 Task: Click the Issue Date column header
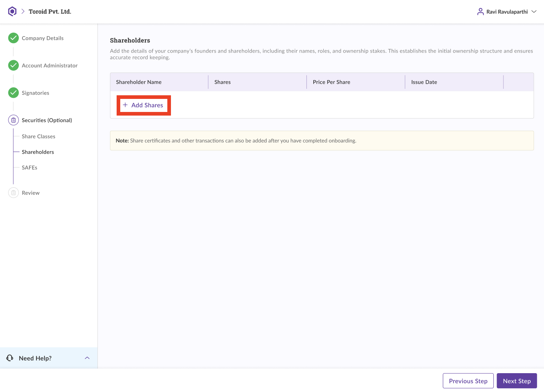(x=424, y=82)
